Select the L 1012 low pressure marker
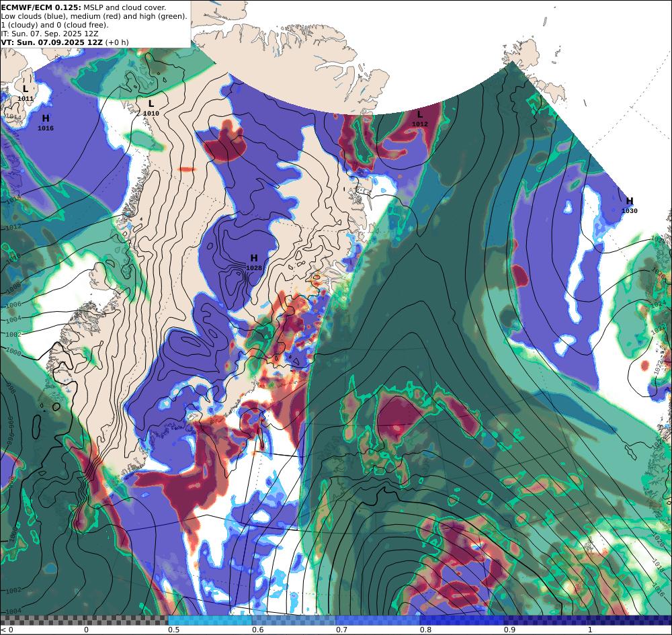The width and height of the screenshot is (672, 635). point(419,118)
